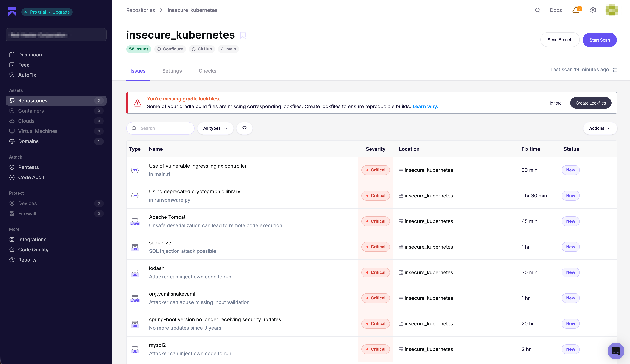Screen dimensions: 630x364
Task: Click the JS icon in the lodash row
Action: pyautogui.click(x=135, y=273)
